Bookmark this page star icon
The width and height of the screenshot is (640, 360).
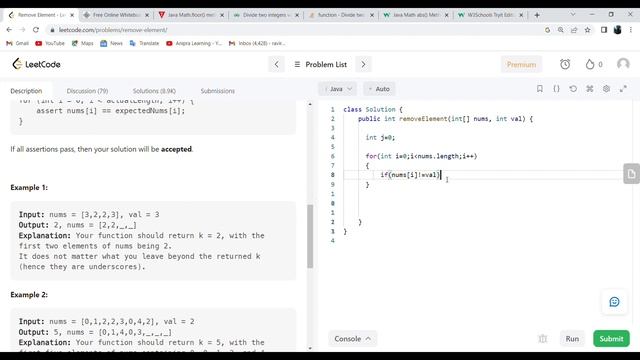coord(587,30)
